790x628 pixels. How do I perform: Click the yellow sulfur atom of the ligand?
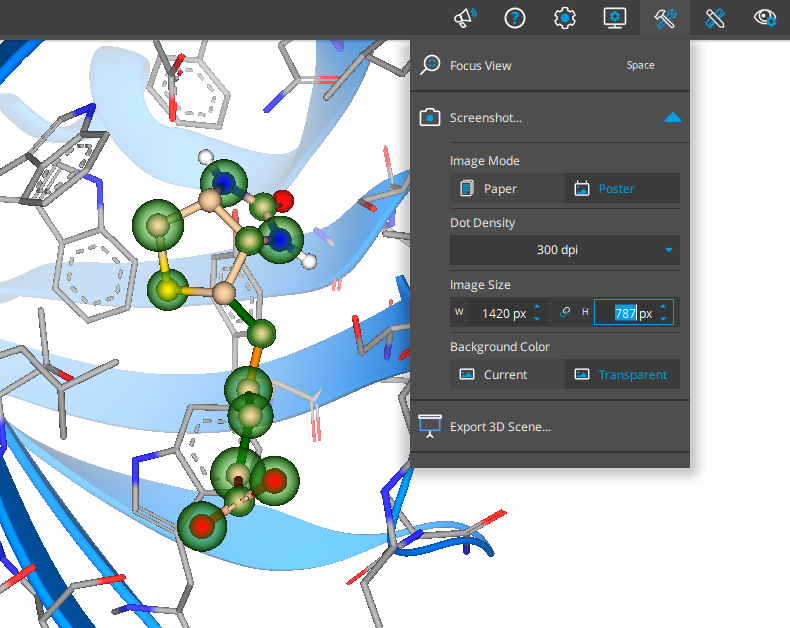coord(167,289)
